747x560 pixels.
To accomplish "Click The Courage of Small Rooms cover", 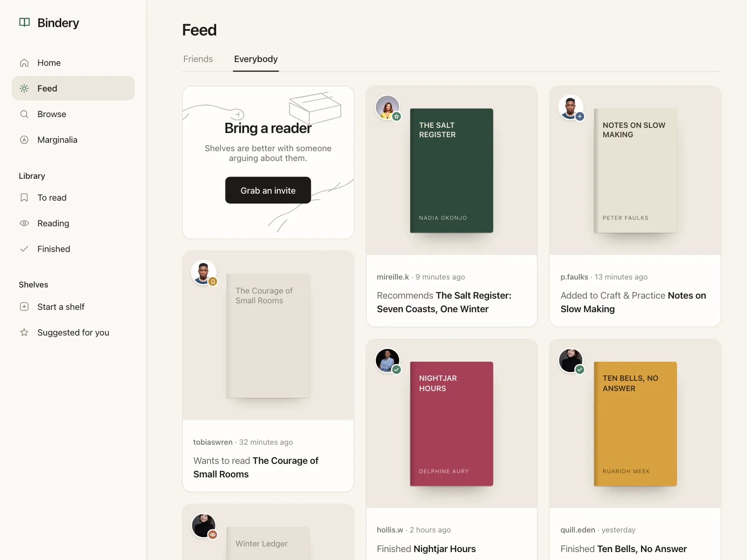I will (x=268, y=336).
